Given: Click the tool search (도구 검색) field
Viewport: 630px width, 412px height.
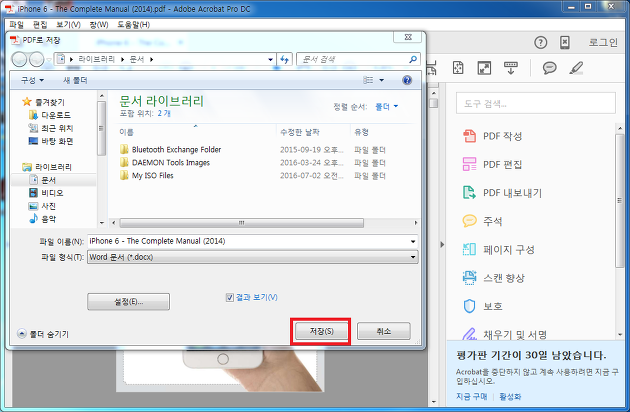Looking at the screenshot, I should coord(536,103).
